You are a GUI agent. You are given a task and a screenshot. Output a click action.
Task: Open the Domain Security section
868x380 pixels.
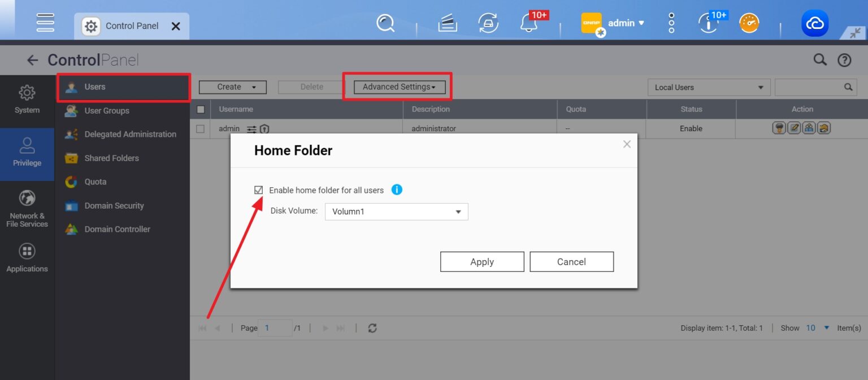click(115, 205)
